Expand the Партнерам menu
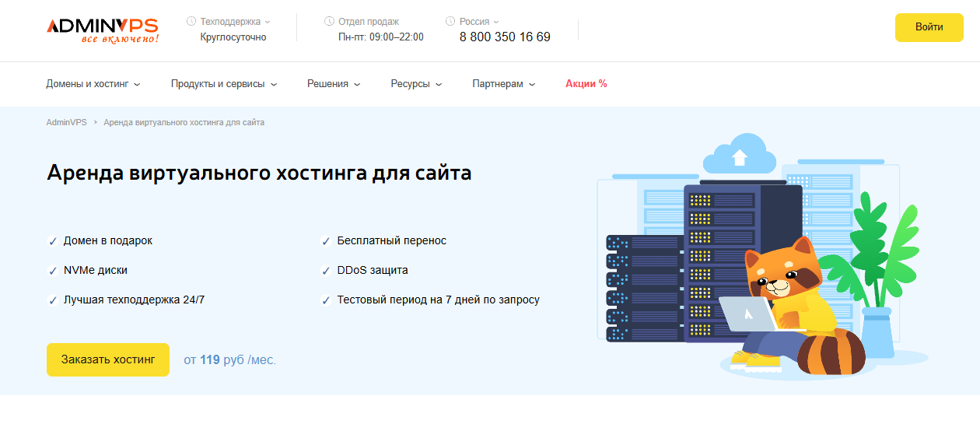This screenshot has width=980, height=424. click(503, 84)
